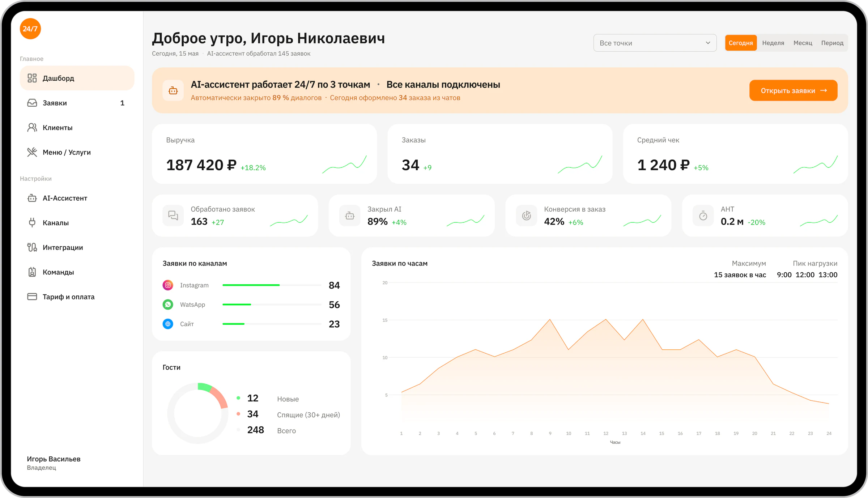Click the AI-Ассистент robot icon in sidebar
The image size is (868, 498).
[x=32, y=198]
